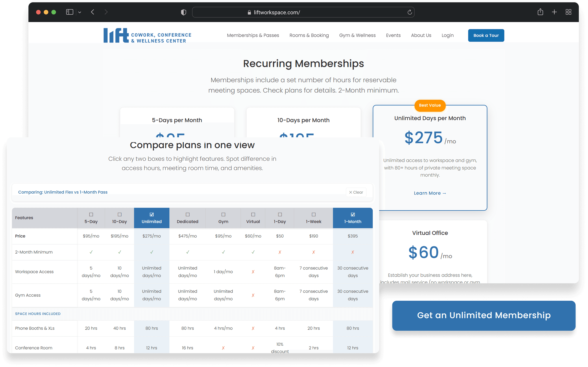Open the Gym & Wellness menu
This screenshot has height=367, width=588.
click(x=357, y=35)
